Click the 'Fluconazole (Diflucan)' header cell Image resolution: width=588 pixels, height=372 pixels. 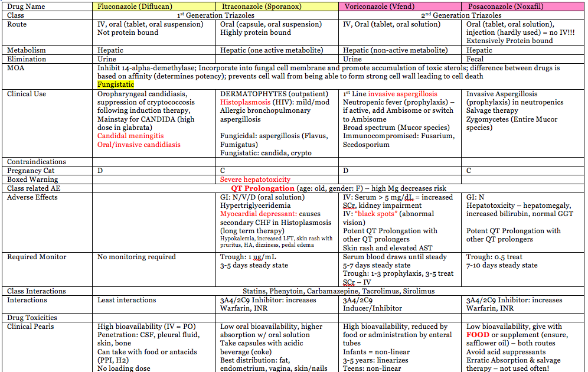click(154, 6)
